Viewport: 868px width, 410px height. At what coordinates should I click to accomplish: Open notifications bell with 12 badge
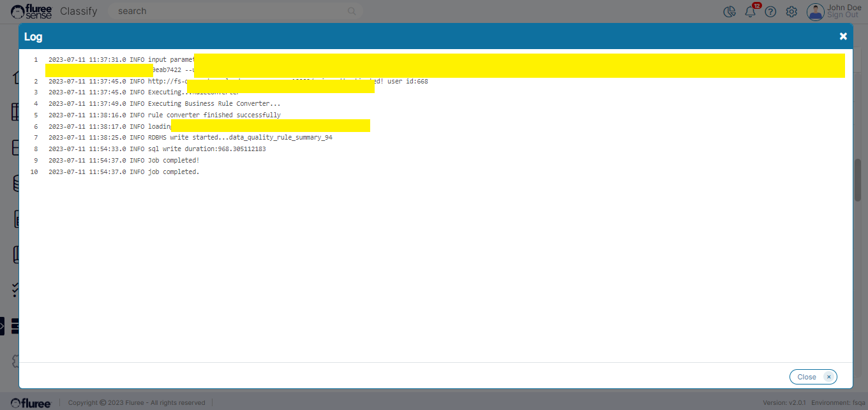(751, 11)
